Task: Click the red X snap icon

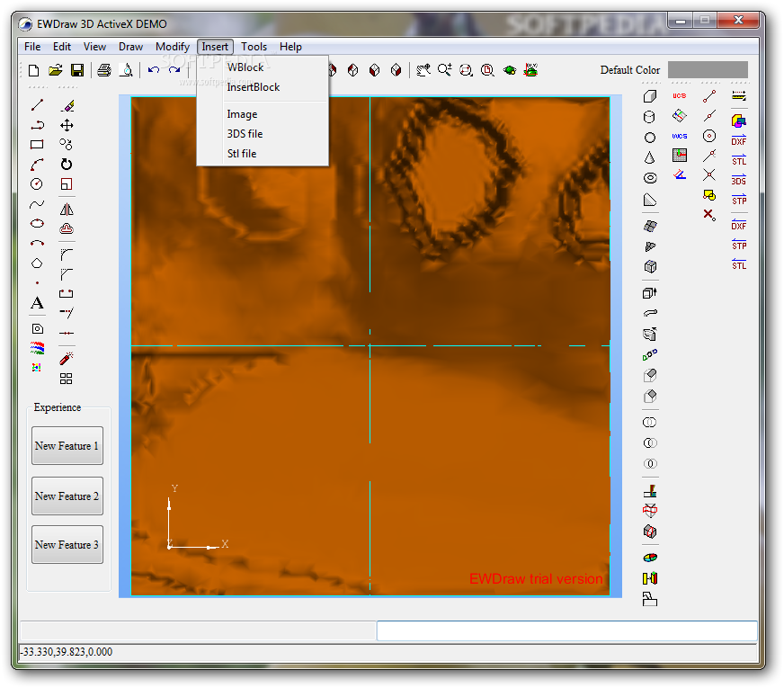Action: (x=709, y=215)
